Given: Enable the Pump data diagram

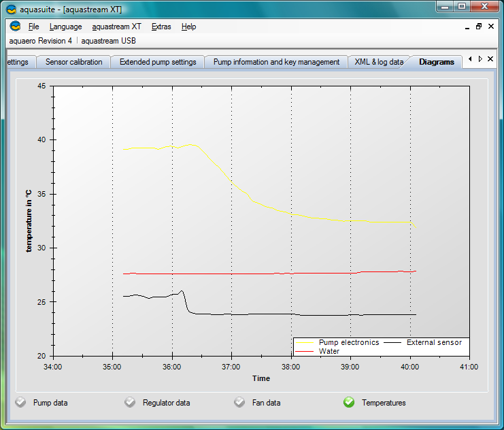Looking at the screenshot, I should click(x=20, y=402).
